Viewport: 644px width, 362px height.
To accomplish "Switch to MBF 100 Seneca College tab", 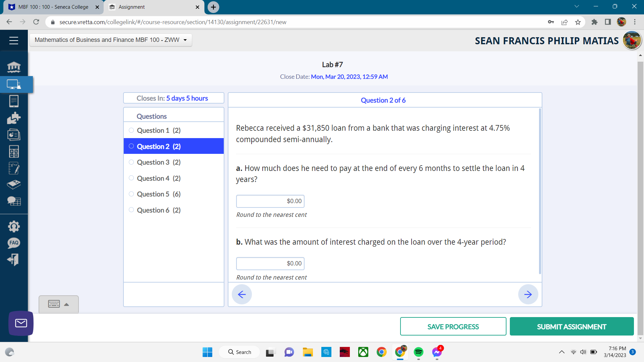I will (x=53, y=7).
